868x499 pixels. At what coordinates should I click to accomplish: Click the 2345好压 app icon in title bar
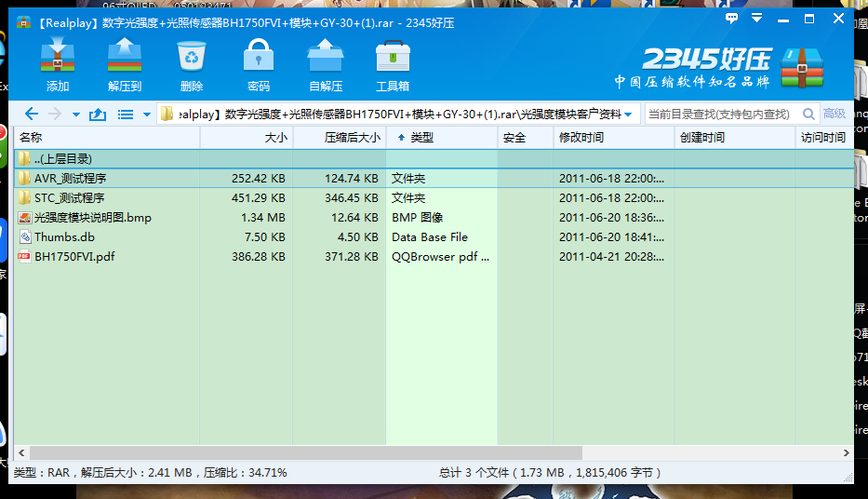point(24,22)
